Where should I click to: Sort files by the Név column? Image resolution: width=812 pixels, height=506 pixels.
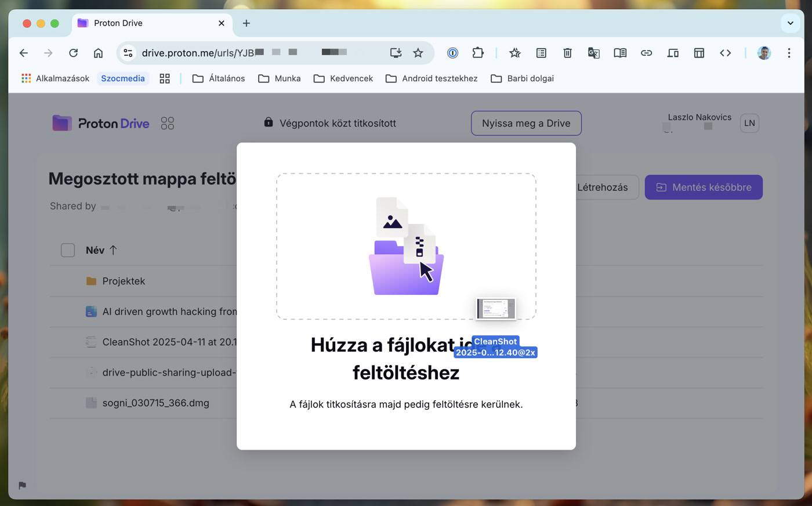[101, 250]
